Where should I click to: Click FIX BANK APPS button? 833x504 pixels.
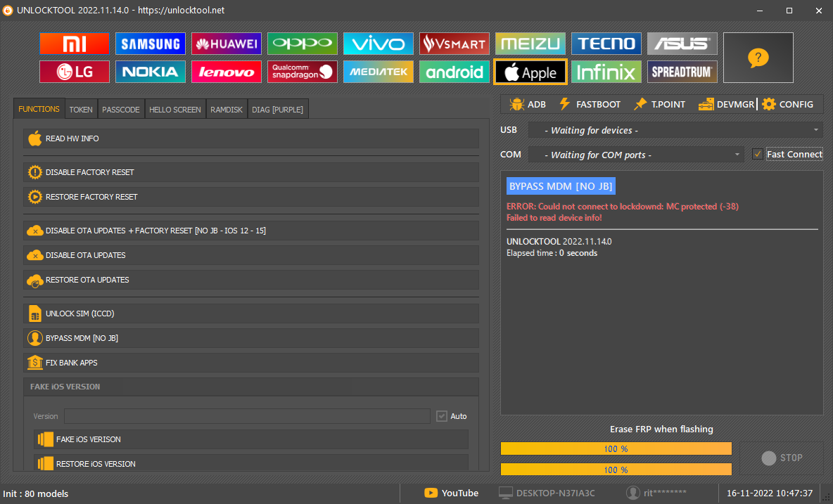pyautogui.click(x=250, y=363)
